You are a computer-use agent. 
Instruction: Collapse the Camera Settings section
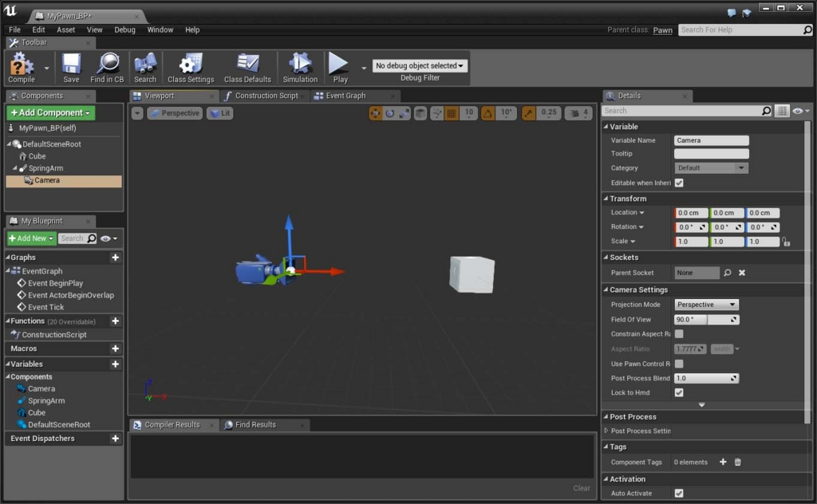pyautogui.click(x=606, y=289)
